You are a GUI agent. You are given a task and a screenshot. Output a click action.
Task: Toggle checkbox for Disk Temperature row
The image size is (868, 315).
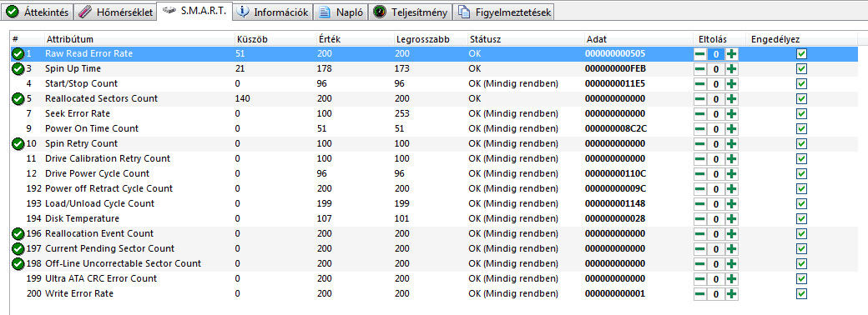coord(801,218)
